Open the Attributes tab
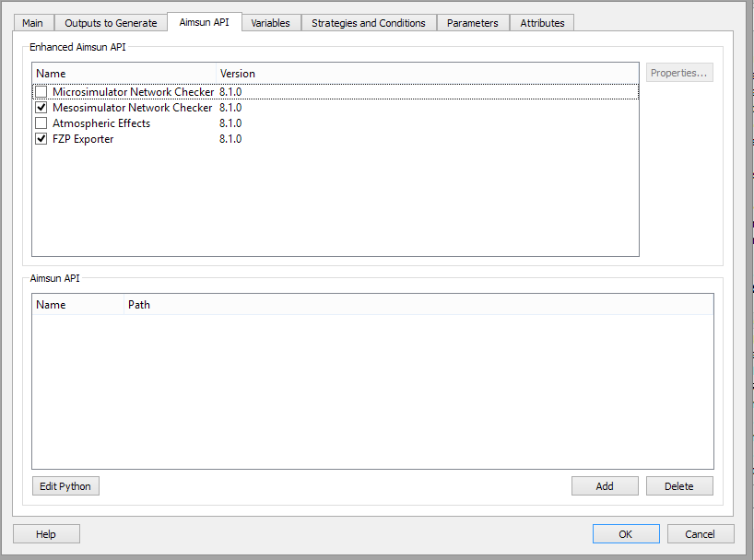The image size is (754, 560). 541,23
